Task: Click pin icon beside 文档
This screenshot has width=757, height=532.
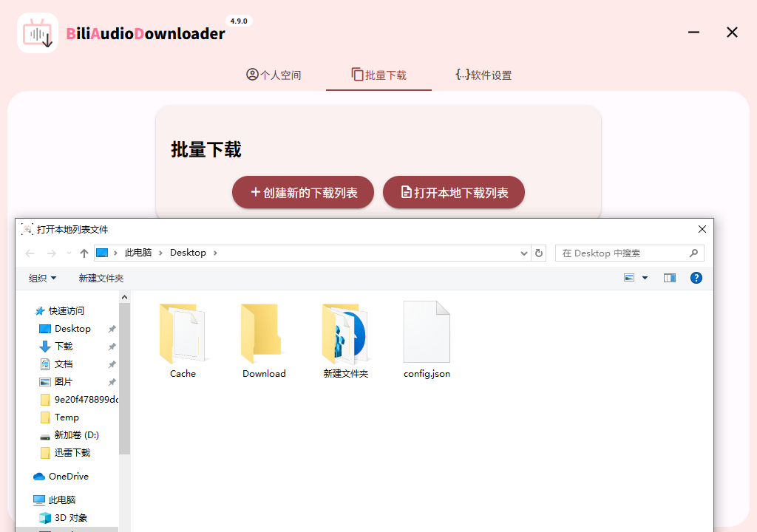Action: [x=112, y=364]
